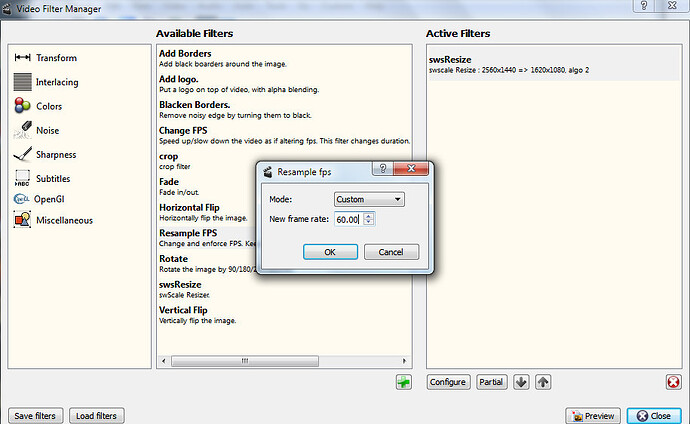Click the Load filters button
The width and height of the screenshot is (690, 424).
pos(96,416)
